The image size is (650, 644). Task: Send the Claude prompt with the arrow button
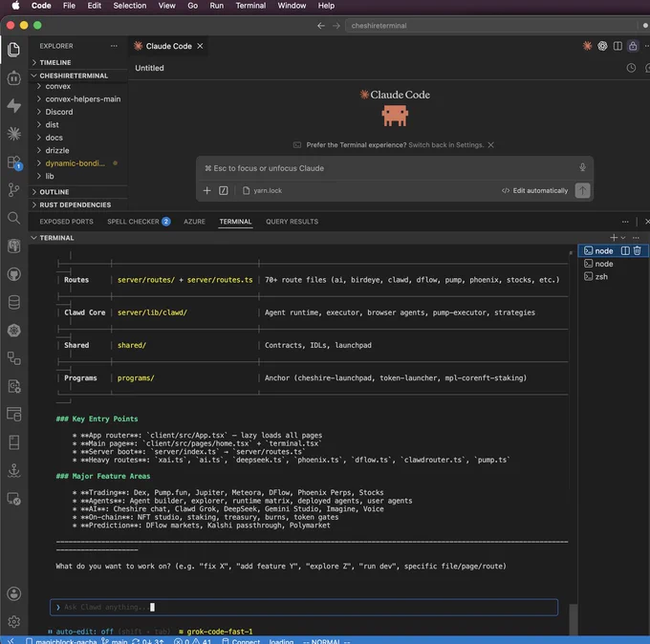[x=582, y=191]
